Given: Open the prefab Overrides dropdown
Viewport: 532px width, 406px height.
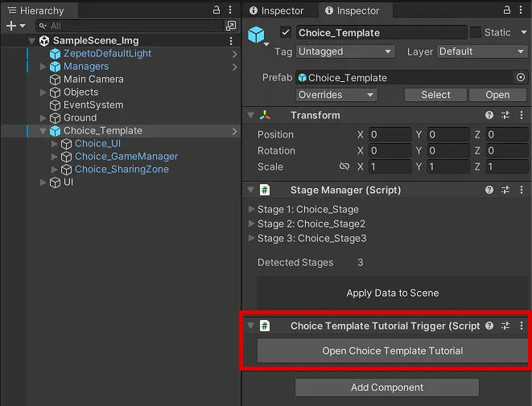Looking at the screenshot, I should 336,95.
